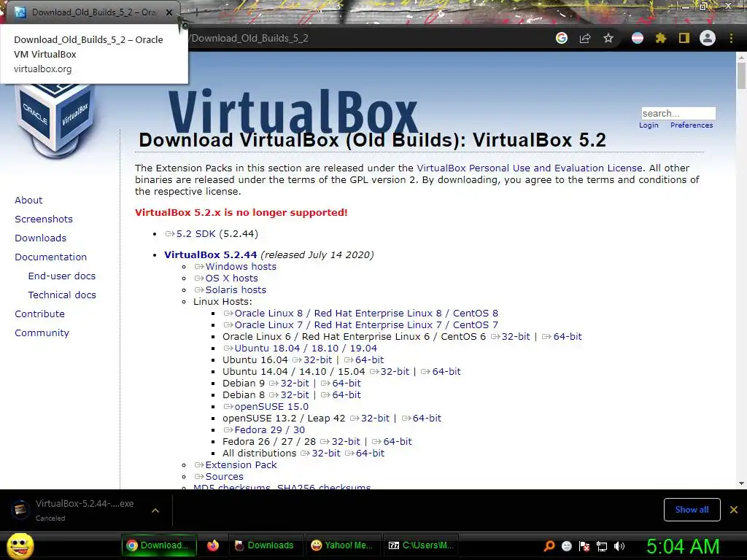Open Documentation in the sidebar
747x560 pixels.
50,257
